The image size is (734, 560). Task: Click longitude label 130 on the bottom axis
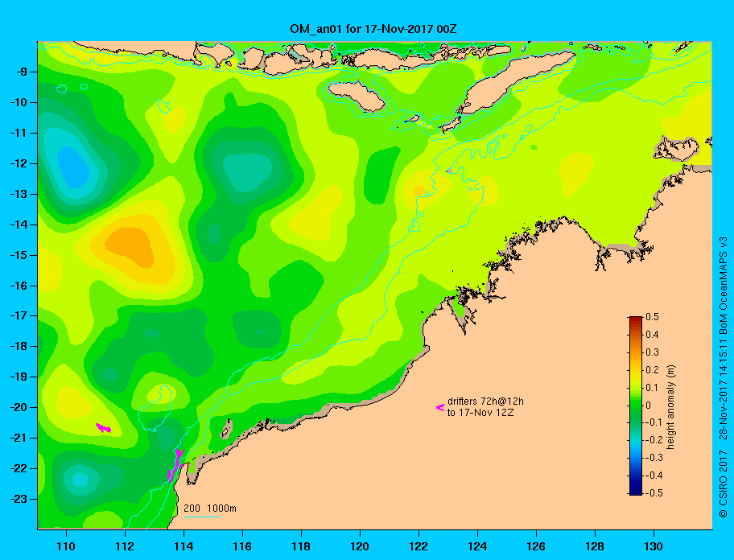click(x=654, y=546)
